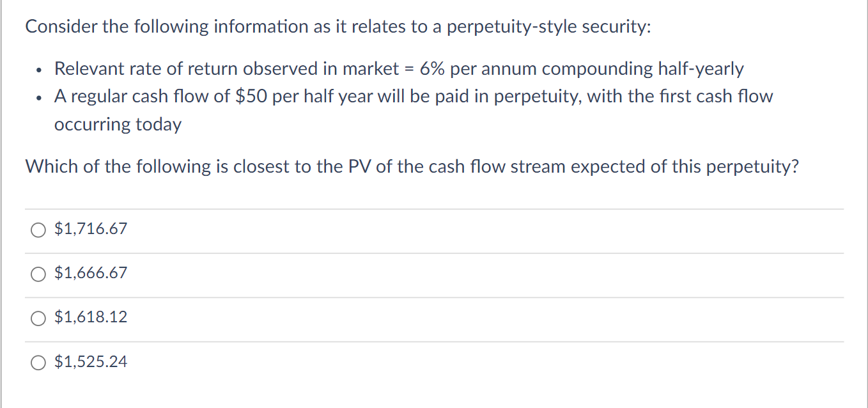Click the bullet dot before 'Relevant rate'
Viewport: 868px width, 408px height.
point(39,70)
